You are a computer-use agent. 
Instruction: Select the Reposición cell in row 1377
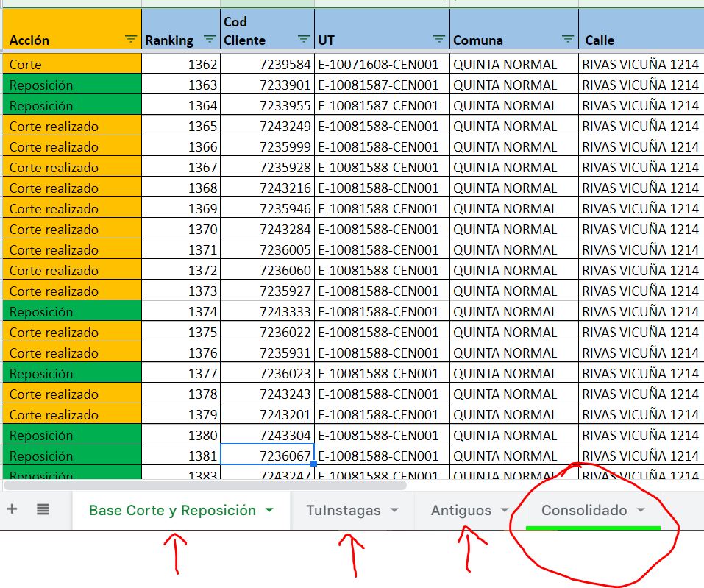(72, 374)
